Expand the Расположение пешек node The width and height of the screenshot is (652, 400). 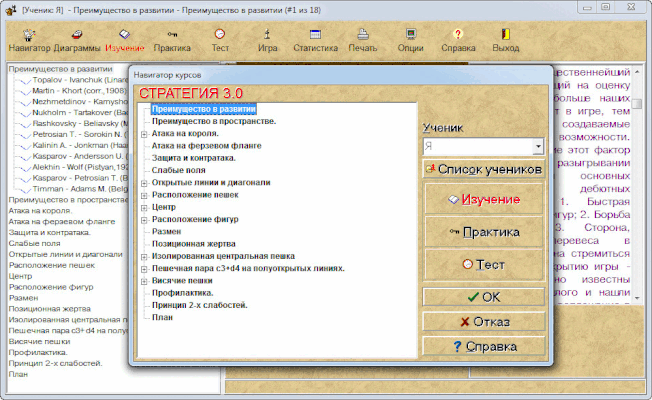pos(144,195)
